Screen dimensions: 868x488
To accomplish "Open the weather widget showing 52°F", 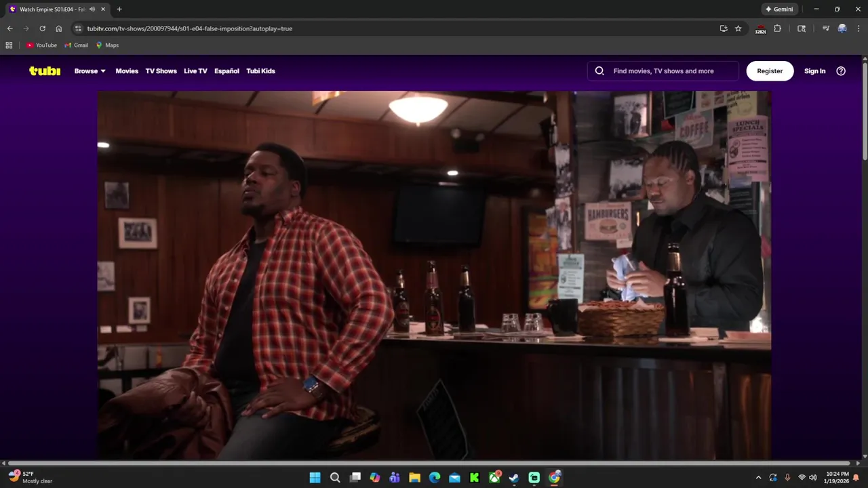I will coord(31,477).
